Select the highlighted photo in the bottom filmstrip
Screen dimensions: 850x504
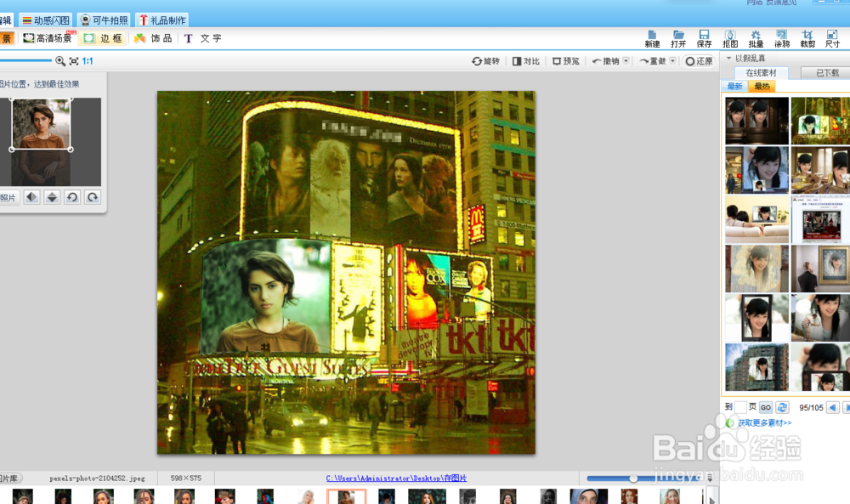(347, 496)
